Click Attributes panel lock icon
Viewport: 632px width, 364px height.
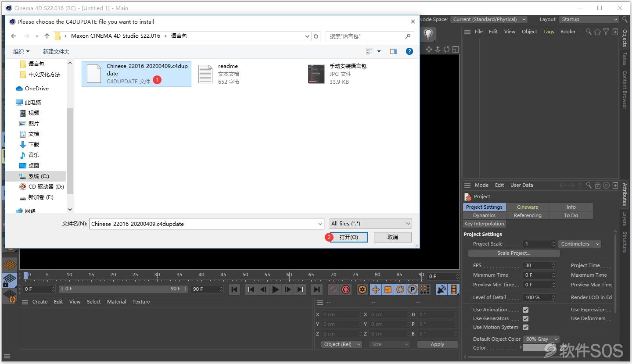(597, 186)
